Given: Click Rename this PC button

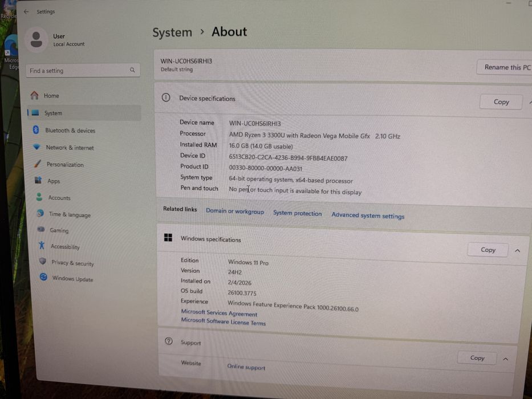Looking at the screenshot, I should [505, 67].
